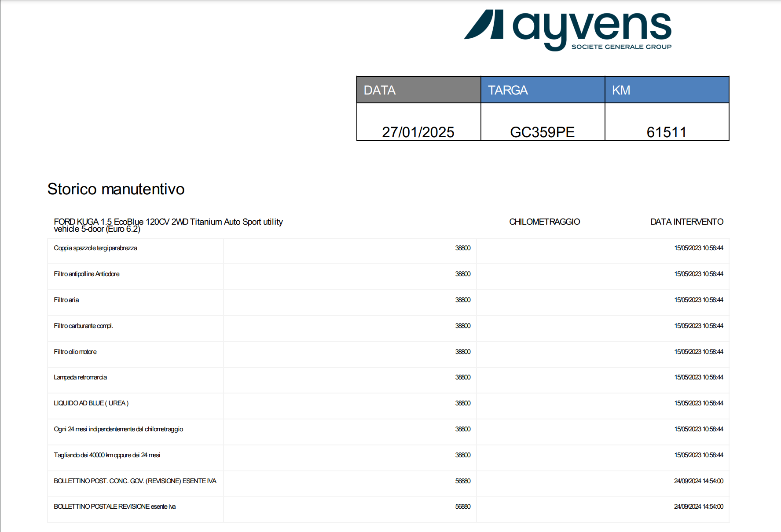Click intervention date in Filtro carburante row

(x=699, y=326)
